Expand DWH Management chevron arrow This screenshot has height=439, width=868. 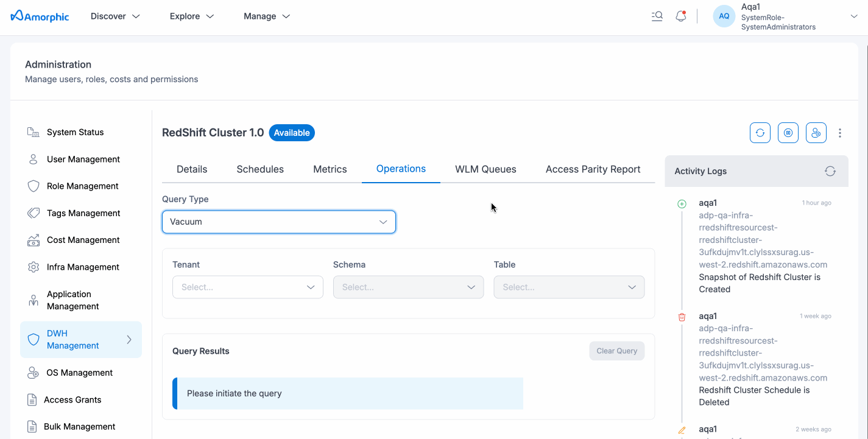129,340
